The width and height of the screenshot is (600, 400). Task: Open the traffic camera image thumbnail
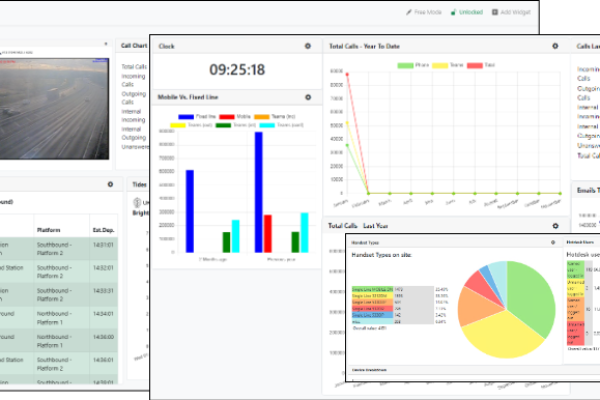point(54,109)
